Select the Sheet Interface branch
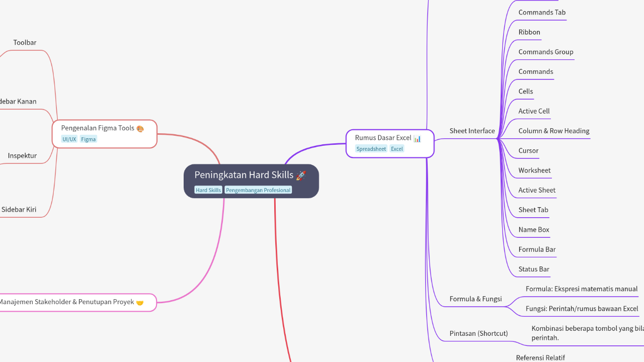This screenshot has height=362, width=644. pos(472,131)
